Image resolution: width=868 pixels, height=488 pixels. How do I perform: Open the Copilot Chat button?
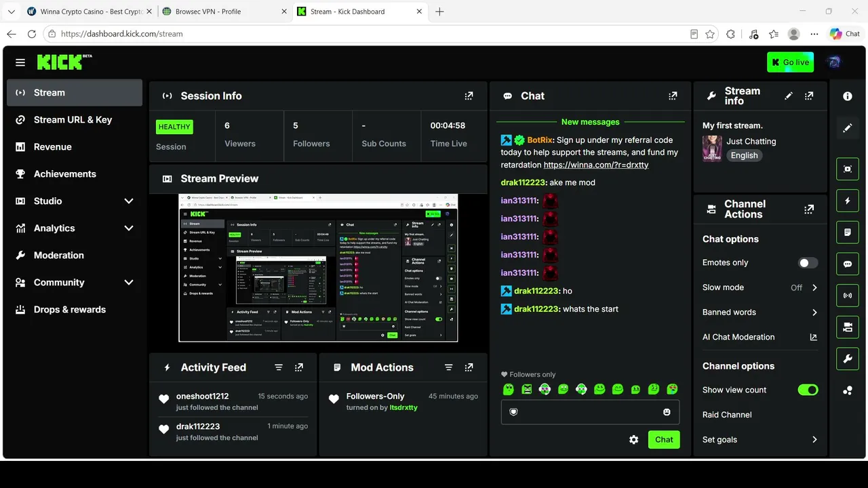tap(845, 34)
